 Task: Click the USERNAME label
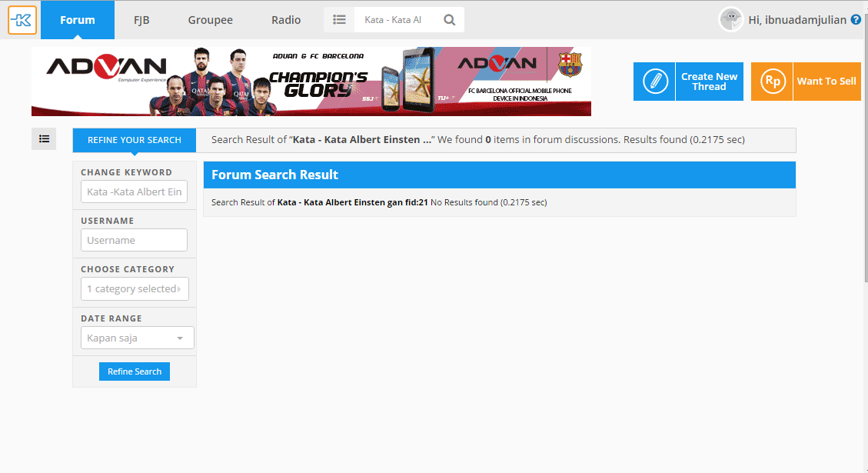click(x=108, y=221)
